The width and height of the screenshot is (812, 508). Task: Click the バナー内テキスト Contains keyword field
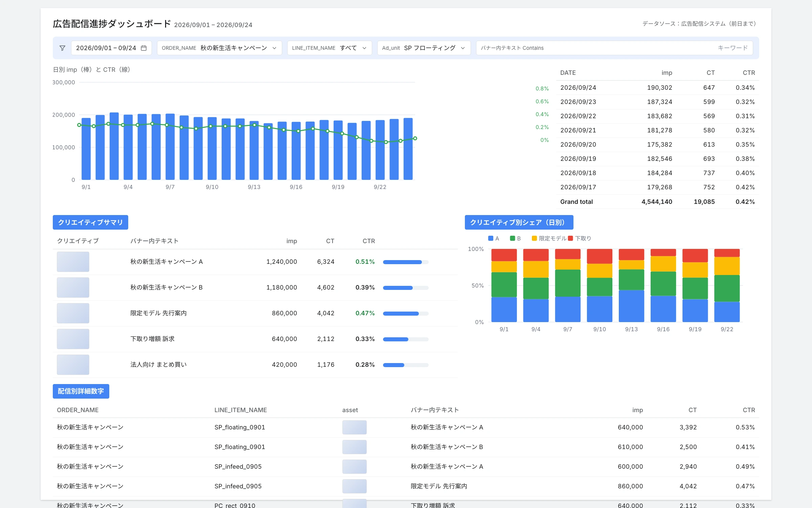pos(614,48)
